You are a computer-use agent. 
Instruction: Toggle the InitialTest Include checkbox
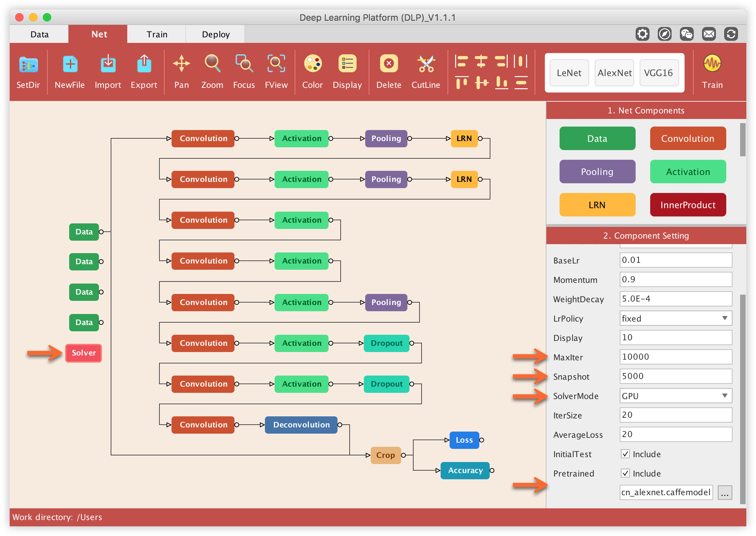pyautogui.click(x=625, y=454)
